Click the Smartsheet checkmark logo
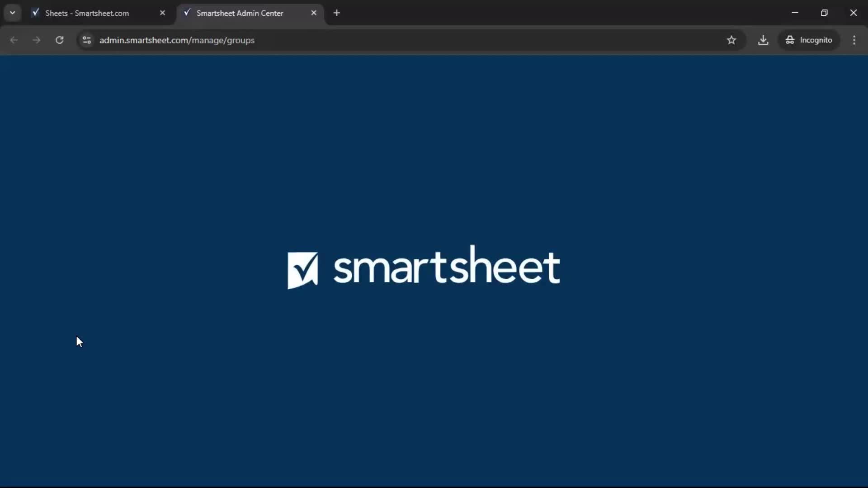Viewport: 868px width, 488px height. (303, 269)
